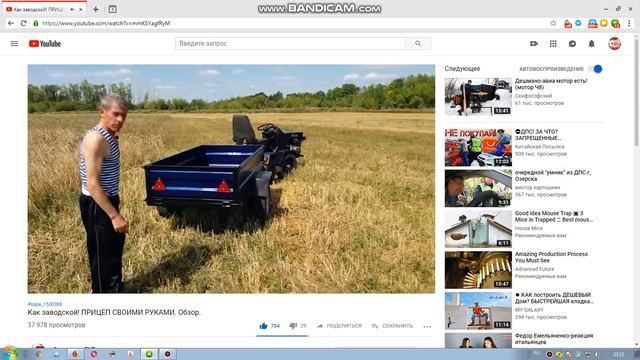Open Windows Start button
640x360 pixels.
coord(11,353)
